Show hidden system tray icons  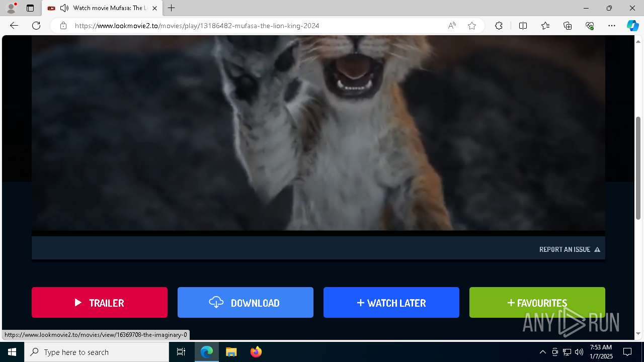pos(542,352)
